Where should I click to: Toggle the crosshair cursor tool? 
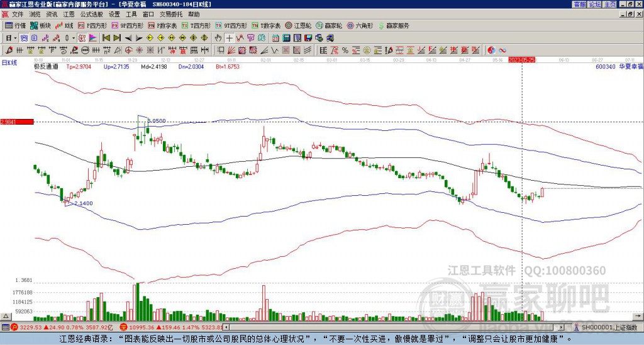(x=229, y=38)
